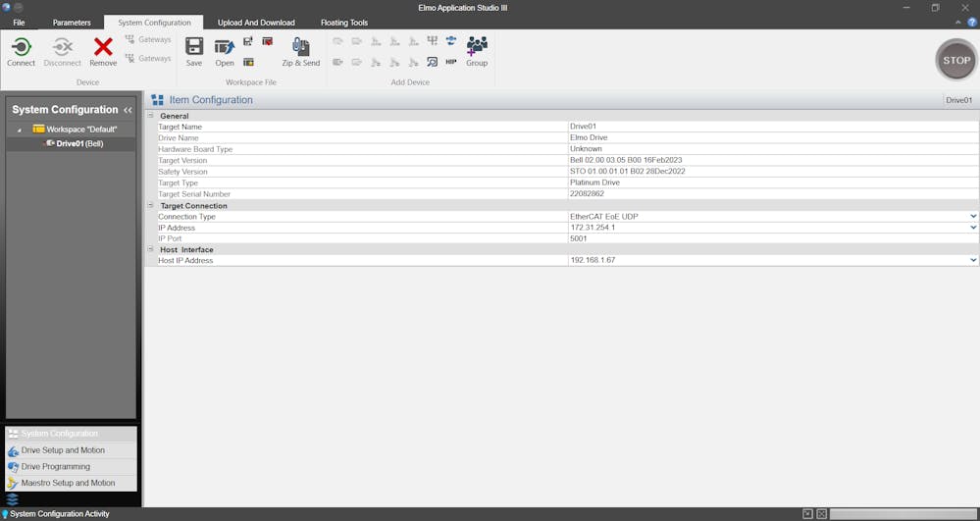Viewport: 980px width, 521px height.
Task: Collapse the System Configuration side panel
Action: pos(128,110)
